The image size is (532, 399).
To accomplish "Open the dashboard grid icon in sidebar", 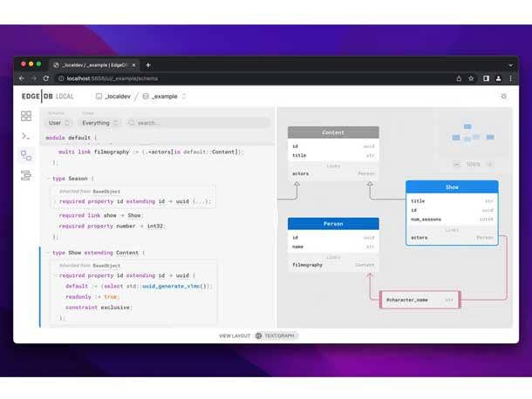I will [x=26, y=116].
